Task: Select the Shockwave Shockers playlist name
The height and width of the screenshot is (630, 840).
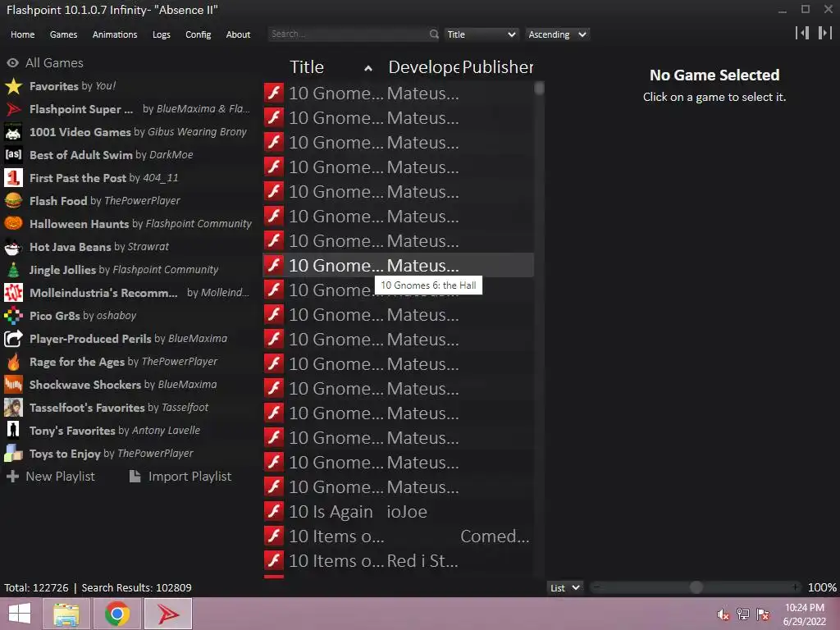Action: [85, 384]
